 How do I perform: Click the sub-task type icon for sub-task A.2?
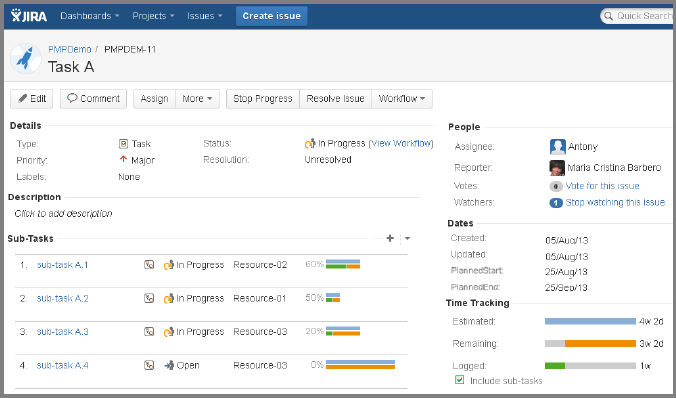click(149, 298)
